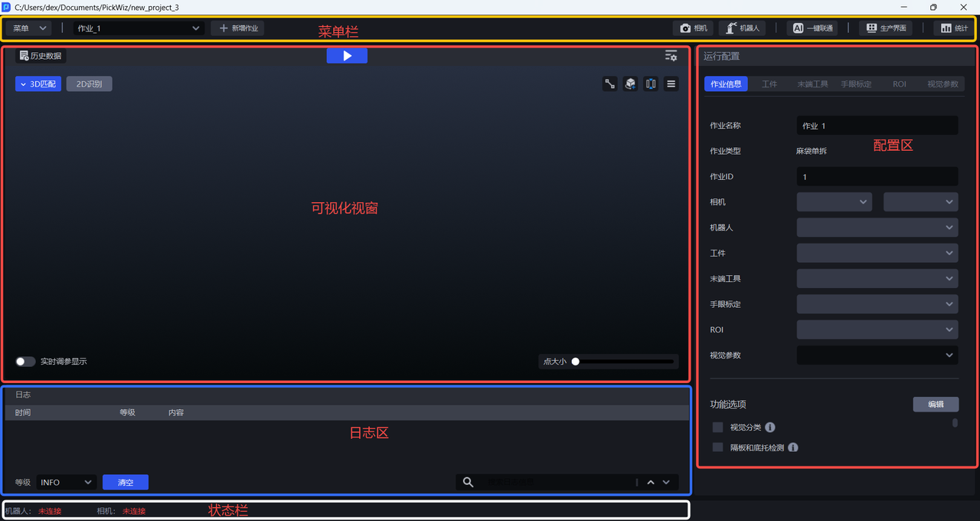Toggle the 实时调参显示 switch
980x521 pixels.
(25, 362)
